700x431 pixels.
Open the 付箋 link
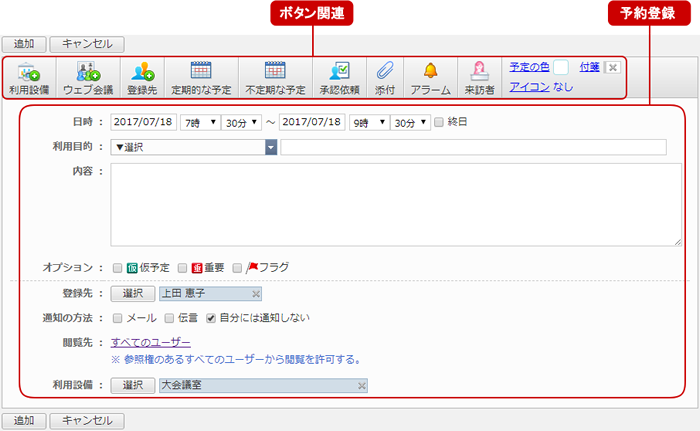[589, 67]
